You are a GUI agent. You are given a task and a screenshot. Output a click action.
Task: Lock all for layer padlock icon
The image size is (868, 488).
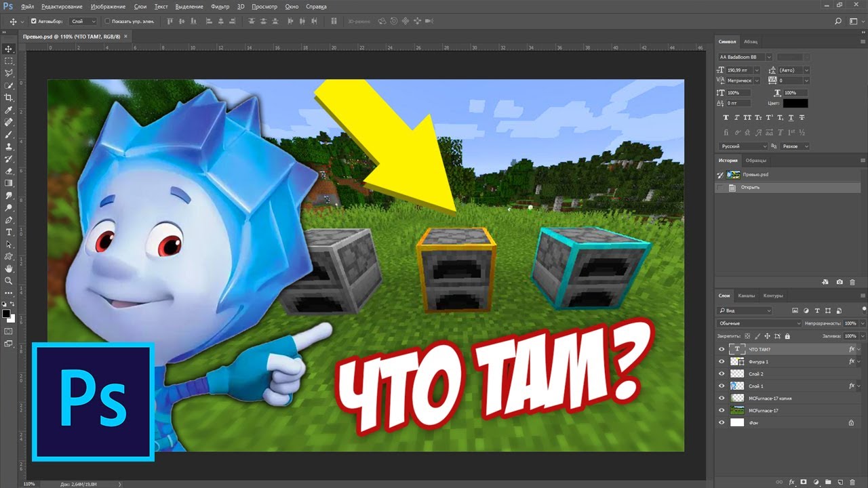pos(787,336)
